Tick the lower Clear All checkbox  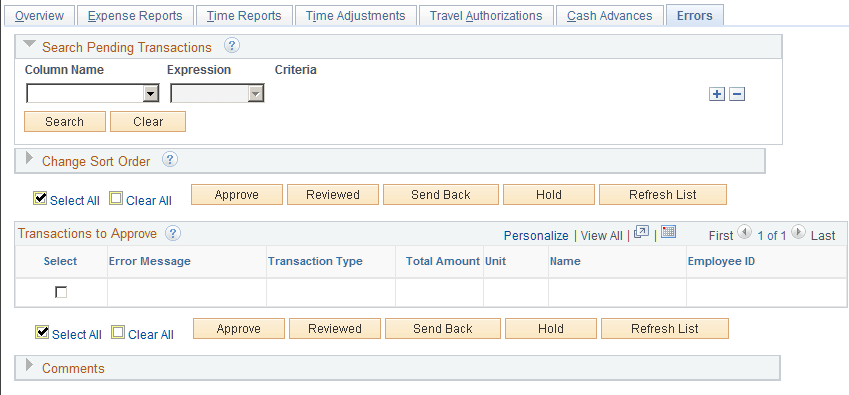pyautogui.click(x=117, y=333)
